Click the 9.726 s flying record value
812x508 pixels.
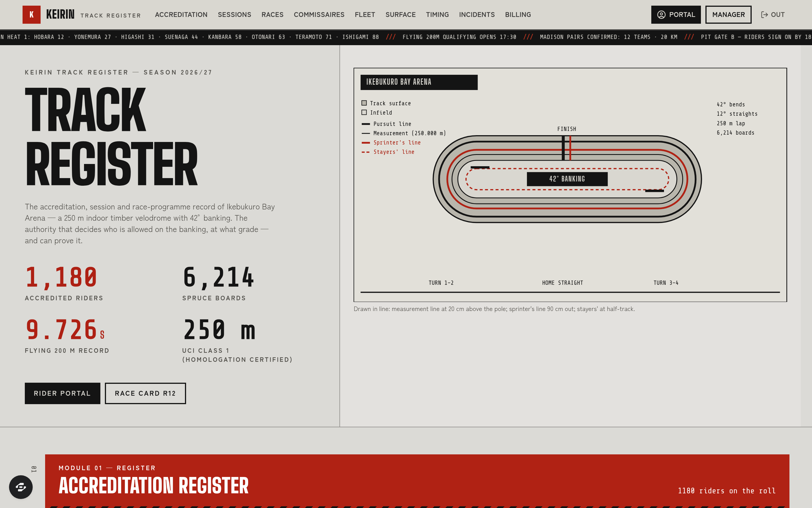click(x=65, y=330)
